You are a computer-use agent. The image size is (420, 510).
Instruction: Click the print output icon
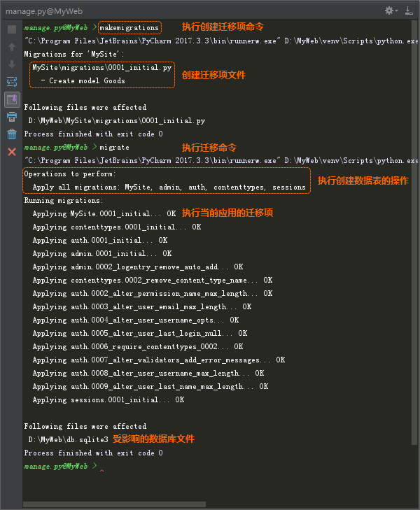click(x=12, y=117)
